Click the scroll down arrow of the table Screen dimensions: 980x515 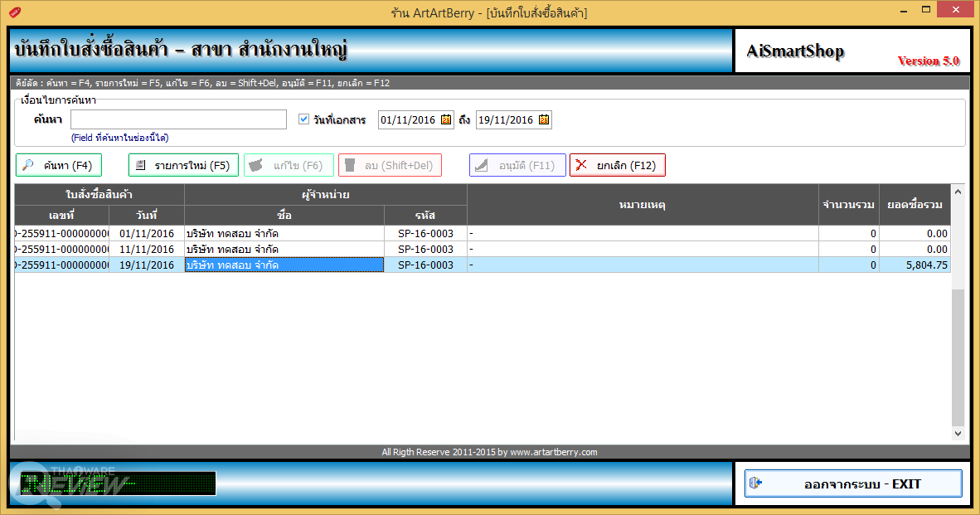pyautogui.click(x=958, y=433)
